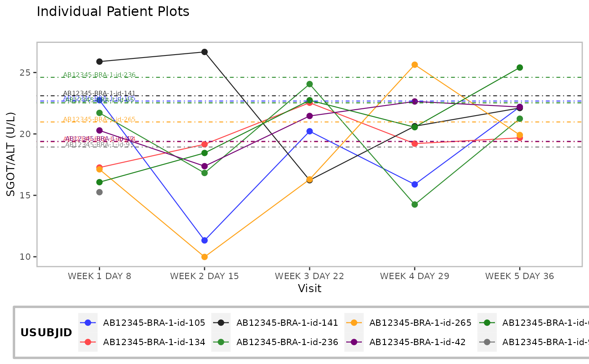Click the purple legend marker for id-42
Viewport: 589px width, 364px height.
click(x=354, y=342)
